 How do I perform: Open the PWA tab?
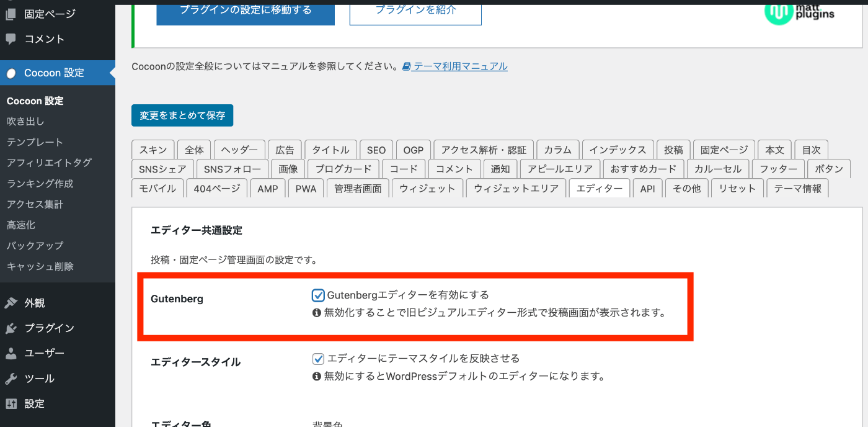(306, 189)
